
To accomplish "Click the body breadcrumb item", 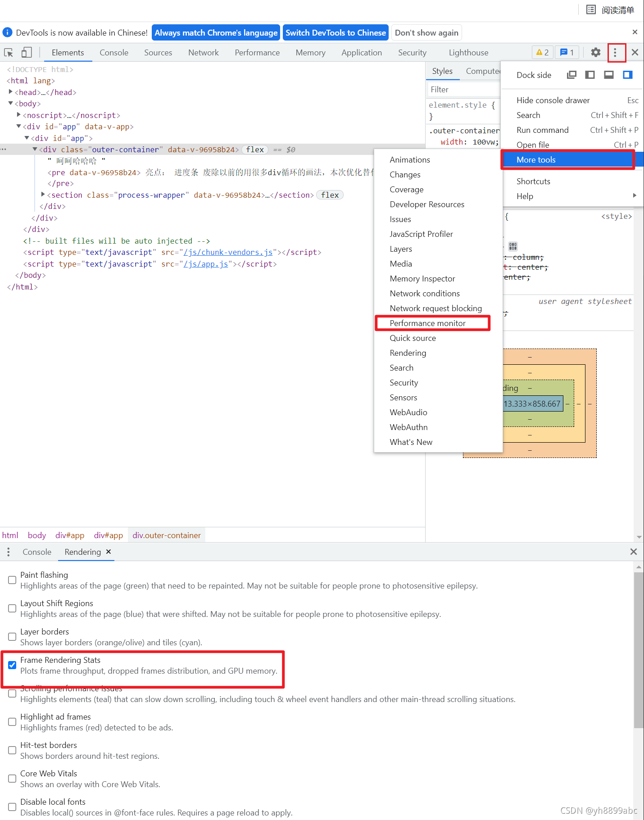I will pos(37,535).
